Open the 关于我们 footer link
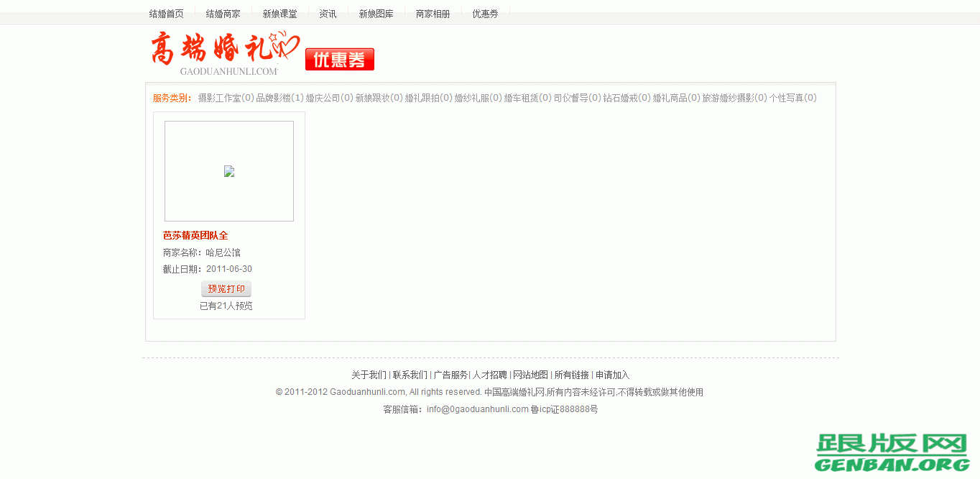The width and height of the screenshot is (980, 479). pos(369,375)
